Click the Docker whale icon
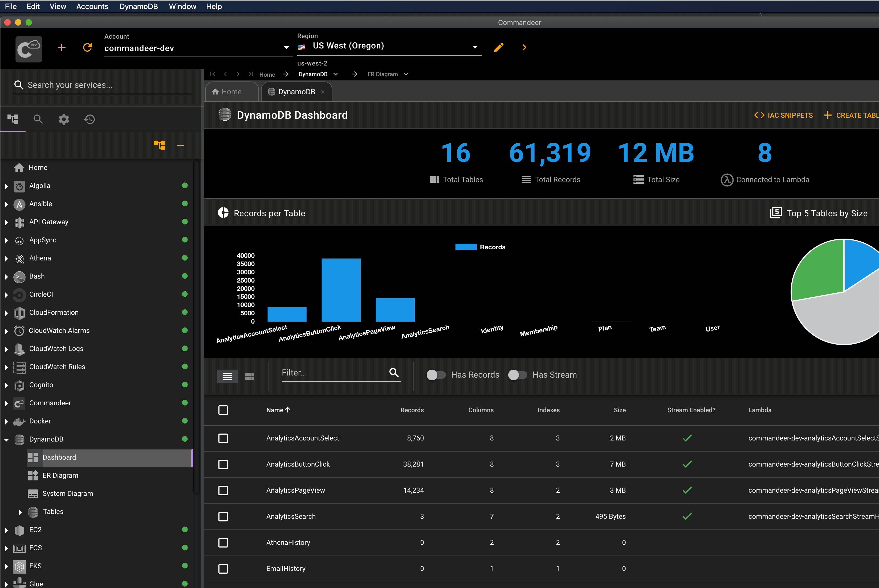 19,422
